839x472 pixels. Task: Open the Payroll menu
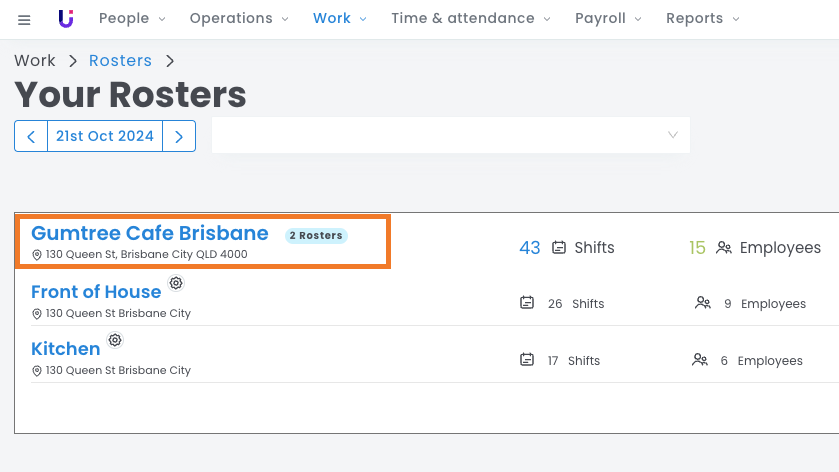607,18
